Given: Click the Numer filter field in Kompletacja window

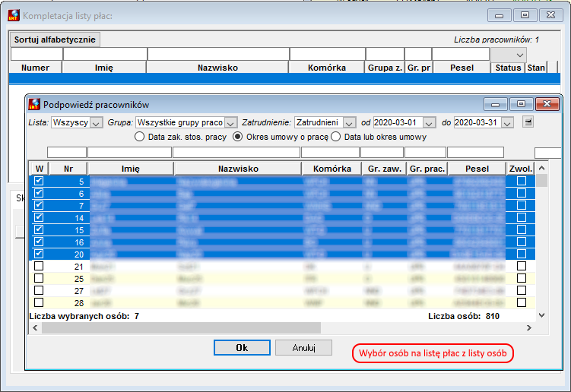Looking at the screenshot, I should pos(36,54).
